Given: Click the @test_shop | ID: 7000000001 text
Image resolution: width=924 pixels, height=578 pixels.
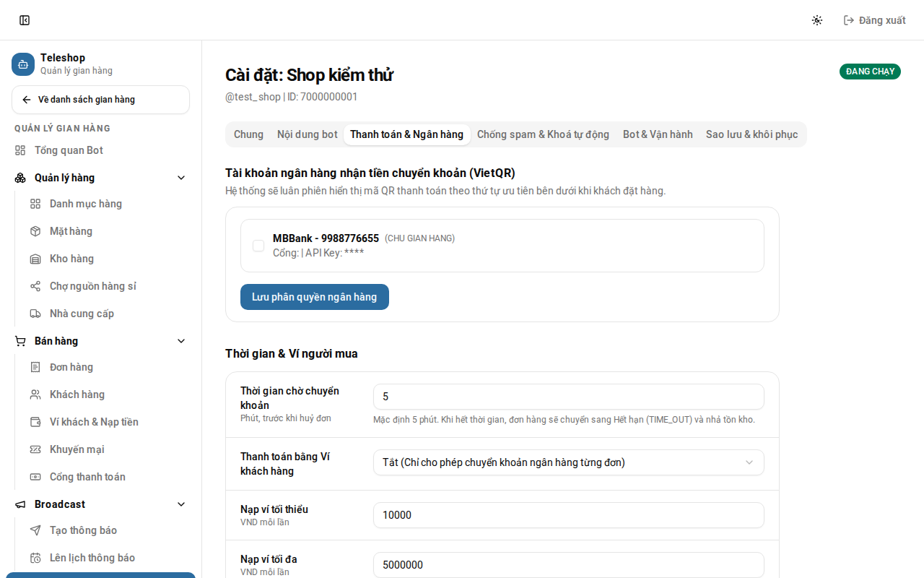Looking at the screenshot, I should pyautogui.click(x=291, y=97).
